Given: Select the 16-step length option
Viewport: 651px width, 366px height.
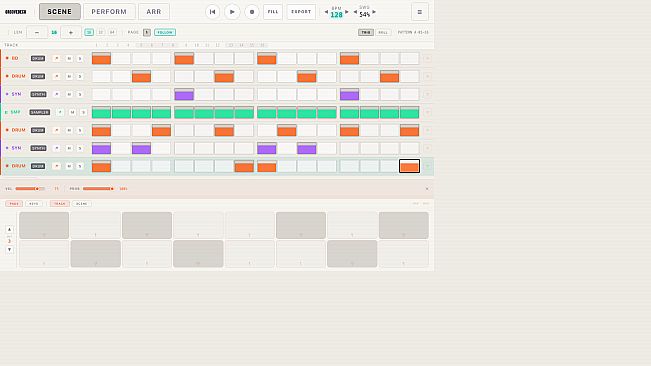Looking at the screenshot, I should pos(89,32).
